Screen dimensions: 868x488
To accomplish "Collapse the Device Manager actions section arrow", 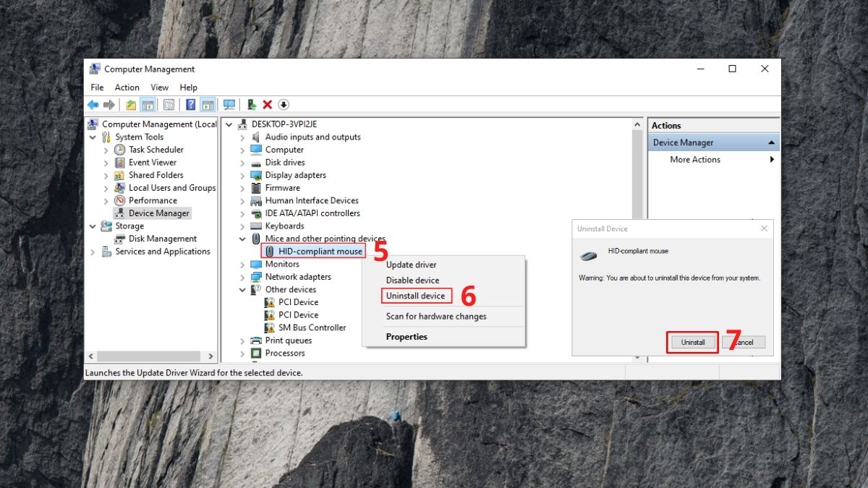I will point(772,143).
